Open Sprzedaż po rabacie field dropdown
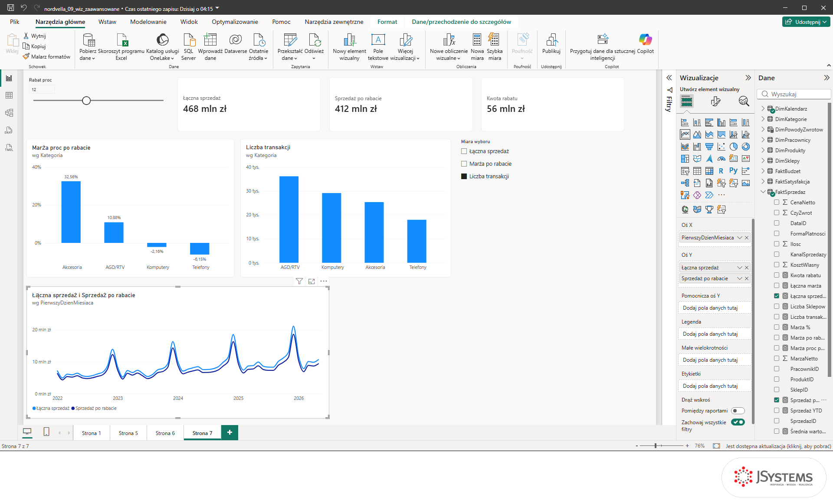833x504 pixels. point(740,278)
